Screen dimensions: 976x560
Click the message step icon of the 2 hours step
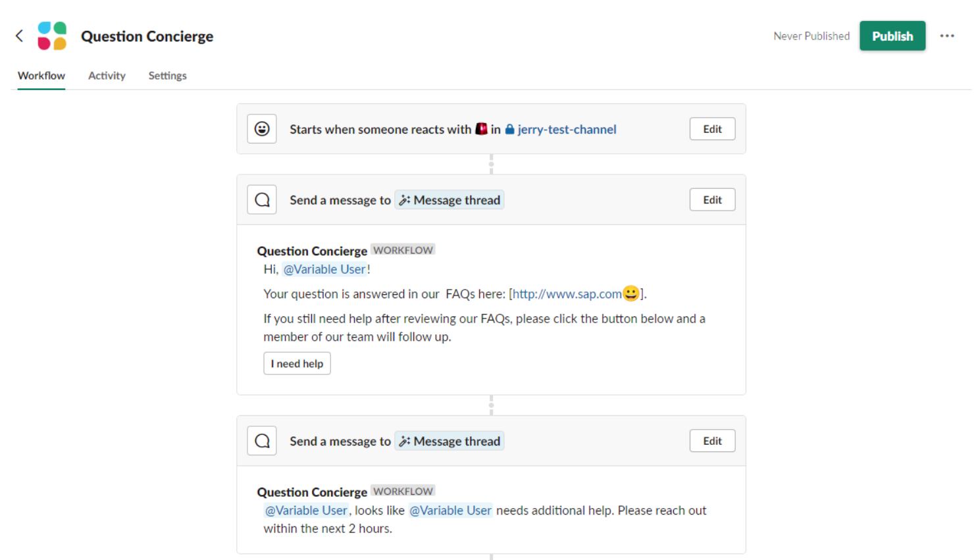click(x=262, y=441)
